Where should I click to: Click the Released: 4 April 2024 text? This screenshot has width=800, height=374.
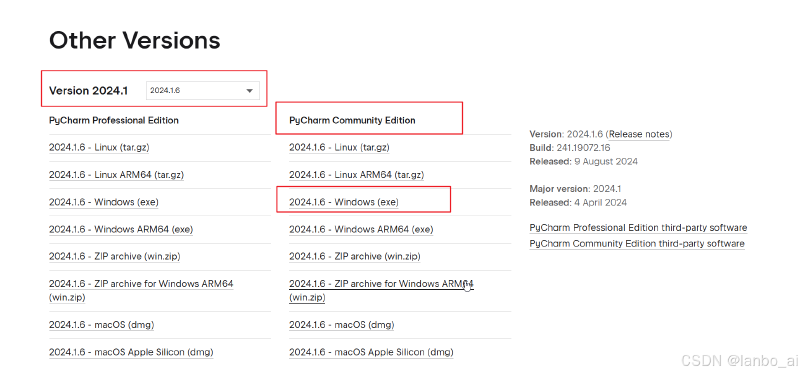pos(578,203)
